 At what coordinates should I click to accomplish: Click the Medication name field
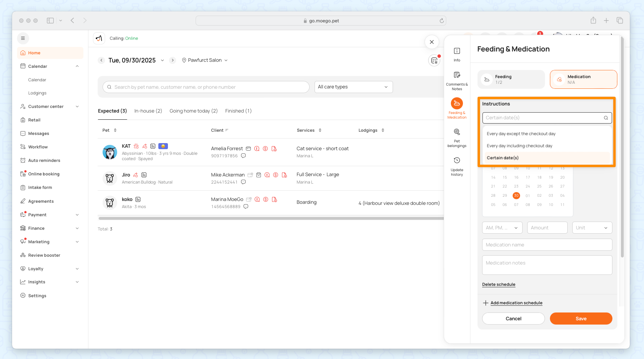547,245
